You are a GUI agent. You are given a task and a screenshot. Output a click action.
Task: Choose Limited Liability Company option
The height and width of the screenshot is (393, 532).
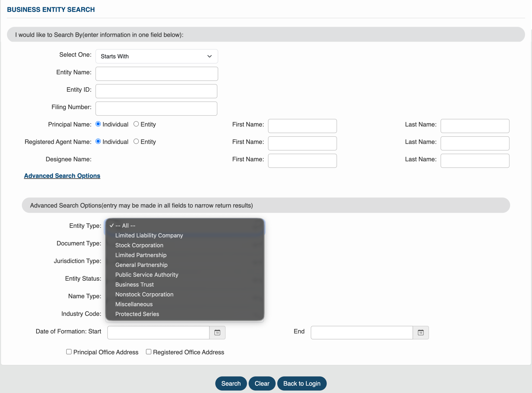[x=185, y=236]
